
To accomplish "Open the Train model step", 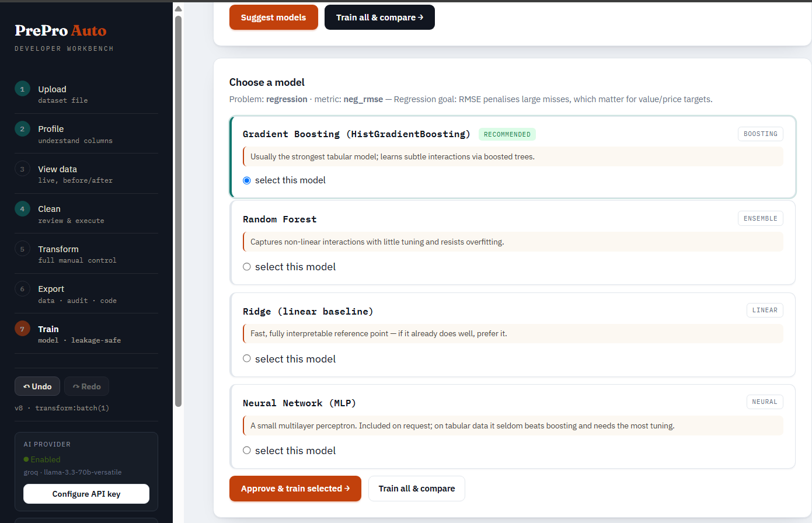I will point(86,334).
